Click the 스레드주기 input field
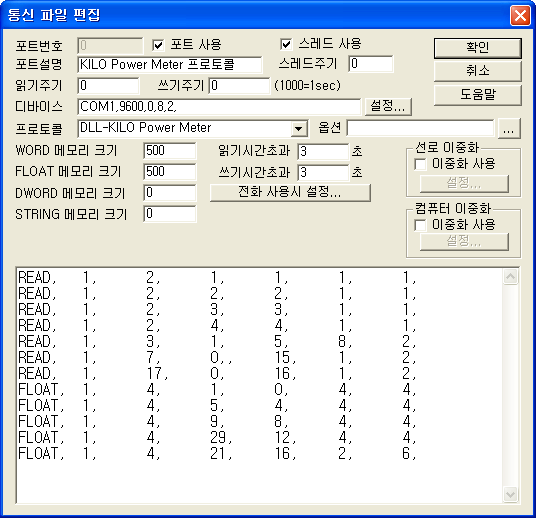Image resolution: width=536 pixels, height=518 pixels. [371, 64]
